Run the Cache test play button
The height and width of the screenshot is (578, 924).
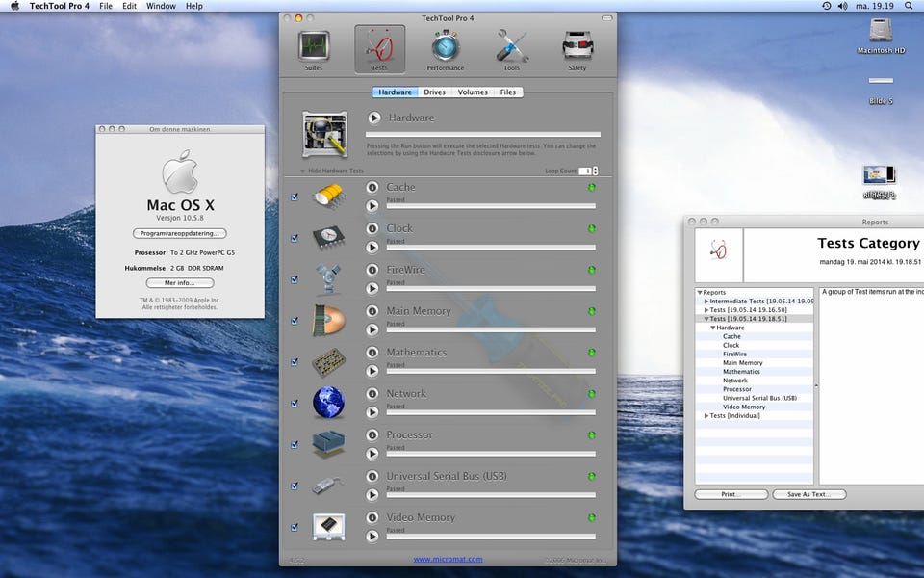coord(372,205)
